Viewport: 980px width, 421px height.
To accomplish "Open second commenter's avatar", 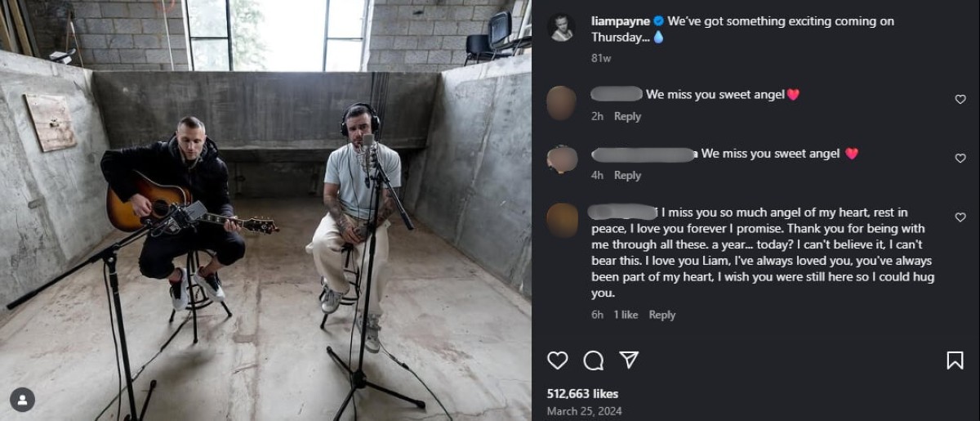I will (x=561, y=161).
